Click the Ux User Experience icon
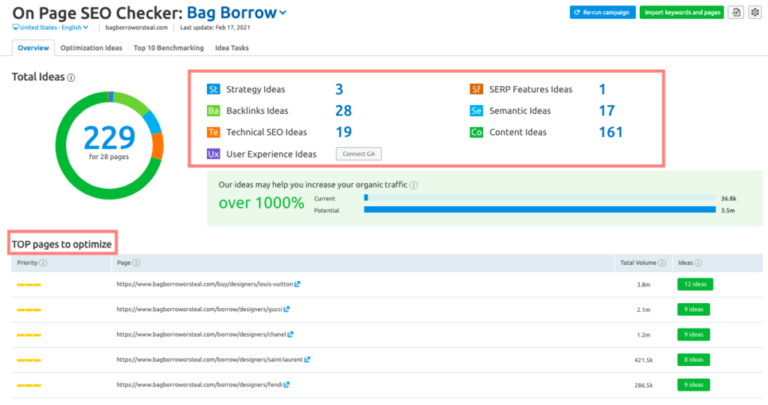 pyautogui.click(x=213, y=154)
